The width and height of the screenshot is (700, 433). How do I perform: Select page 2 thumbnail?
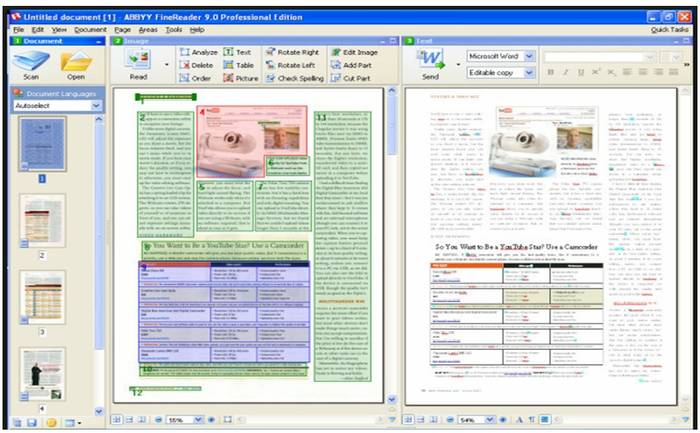point(42,221)
